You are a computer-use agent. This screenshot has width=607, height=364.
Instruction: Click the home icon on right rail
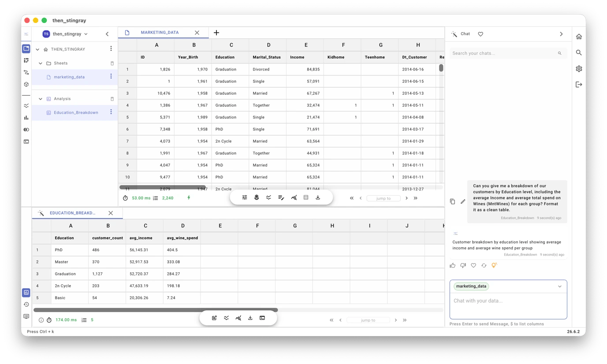pos(579,37)
